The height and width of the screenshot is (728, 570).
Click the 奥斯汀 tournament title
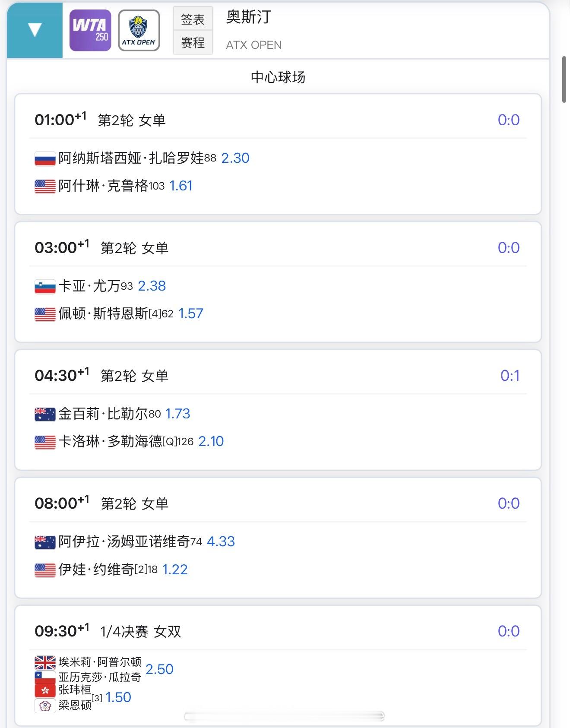(248, 17)
